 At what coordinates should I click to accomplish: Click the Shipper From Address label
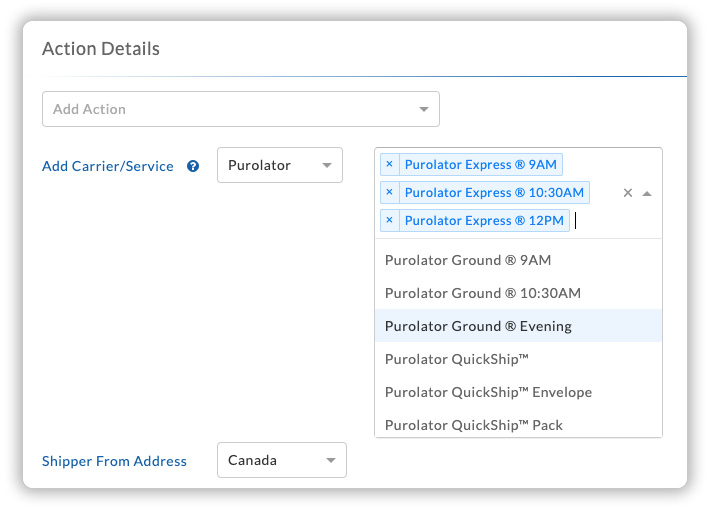click(x=114, y=461)
